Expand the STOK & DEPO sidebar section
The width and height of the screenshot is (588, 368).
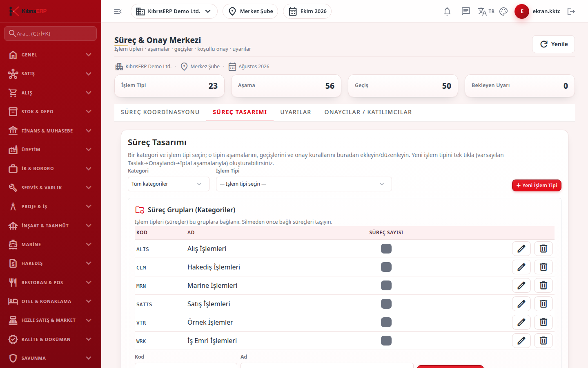pyautogui.click(x=51, y=112)
